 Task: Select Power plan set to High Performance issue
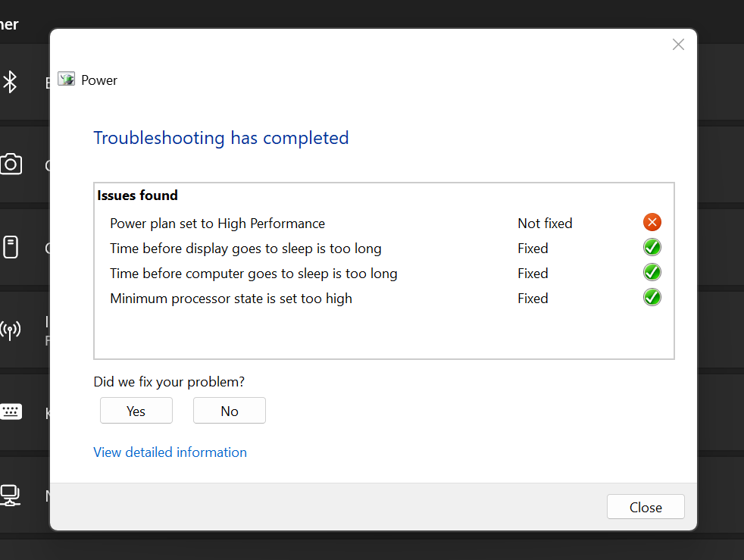pos(217,224)
